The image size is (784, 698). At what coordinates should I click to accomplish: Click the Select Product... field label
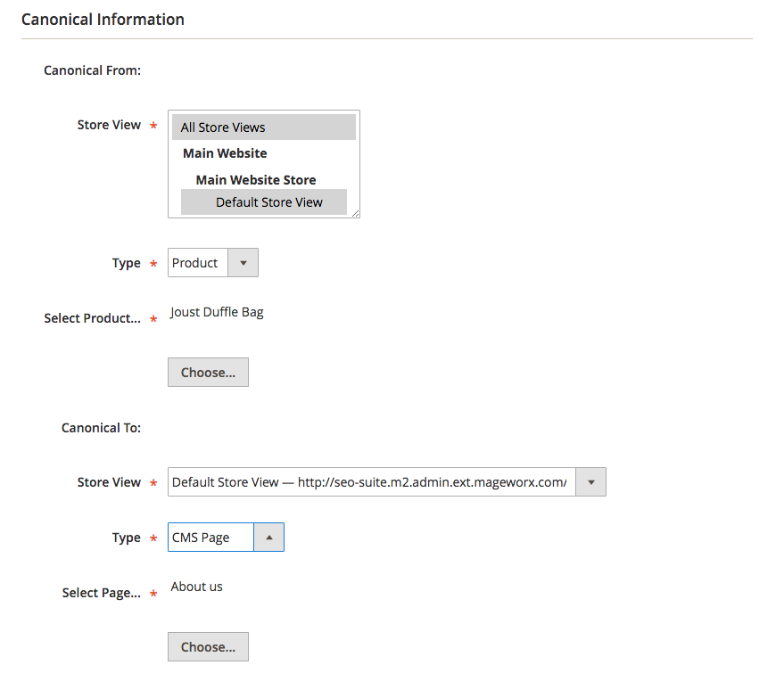[93, 318]
